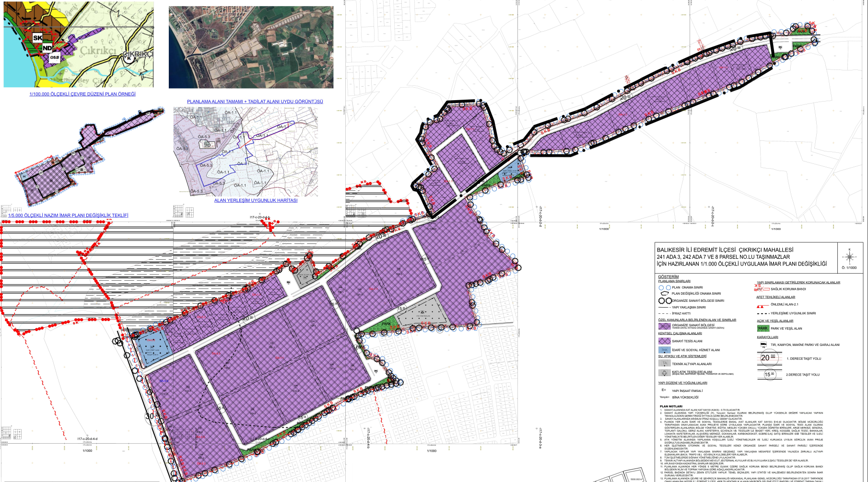Open the 1/100.000 environmental plan thumbnail
This screenshot has height=482, width=868.
pyautogui.click(x=79, y=44)
